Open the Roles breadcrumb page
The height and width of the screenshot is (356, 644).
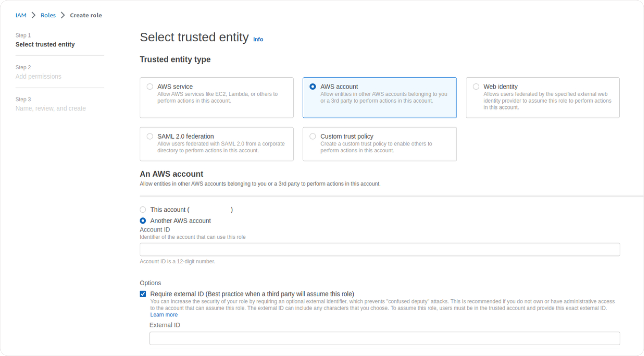[x=48, y=15]
